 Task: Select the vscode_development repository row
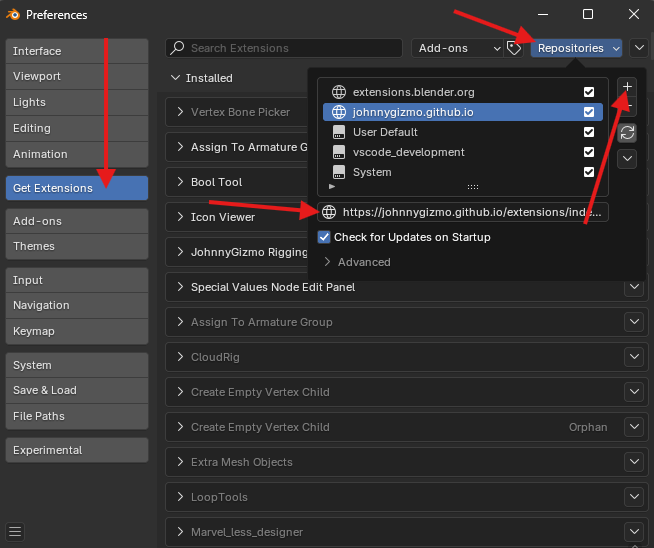coord(463,152)
